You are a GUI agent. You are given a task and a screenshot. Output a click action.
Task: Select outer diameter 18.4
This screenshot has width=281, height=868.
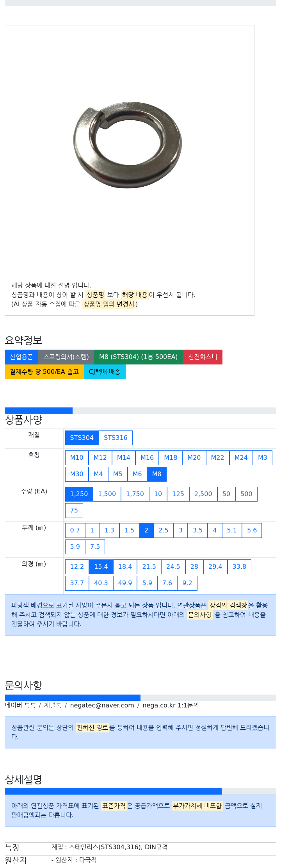coord(125,567)
